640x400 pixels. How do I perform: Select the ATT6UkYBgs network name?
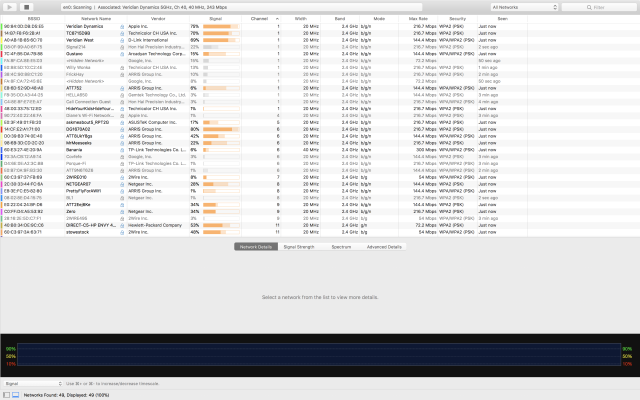pyautogui.click(x=79, y=136)
